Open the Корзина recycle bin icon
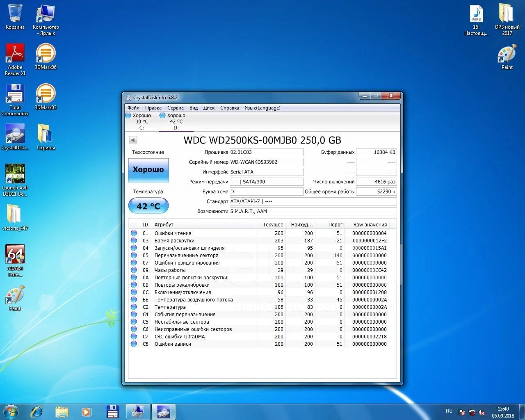The image size is (525, 420). [15, 16]
